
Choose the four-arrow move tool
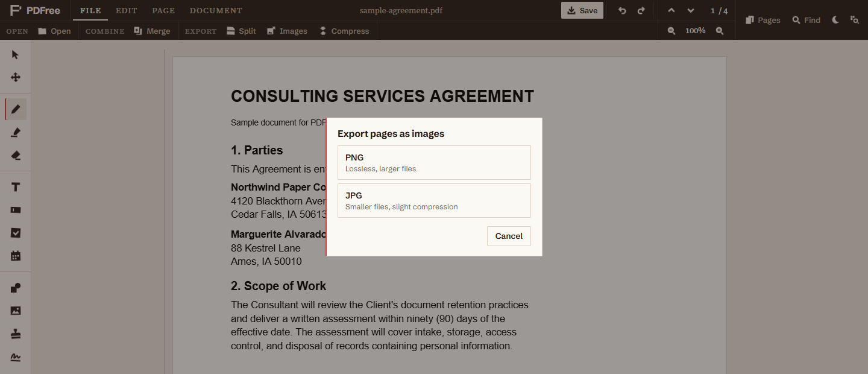pyautogui.click(x=16, y=77)
